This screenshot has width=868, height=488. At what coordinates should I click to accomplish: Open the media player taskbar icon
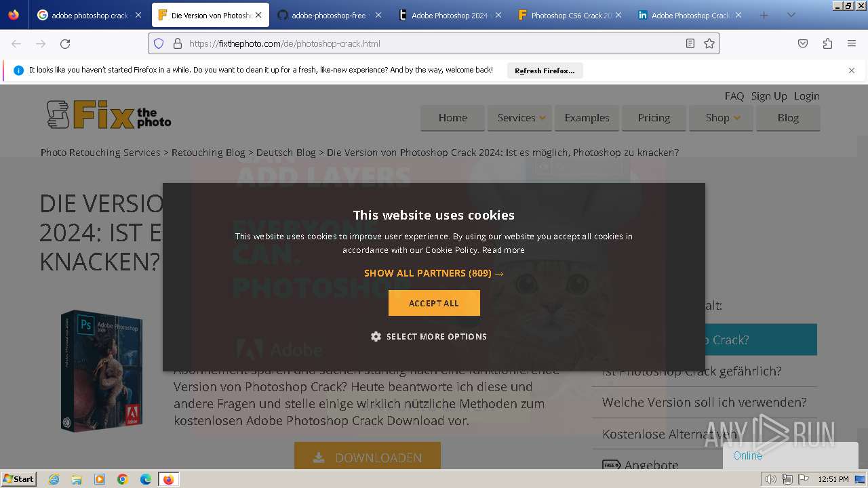(x=100, y=479)
